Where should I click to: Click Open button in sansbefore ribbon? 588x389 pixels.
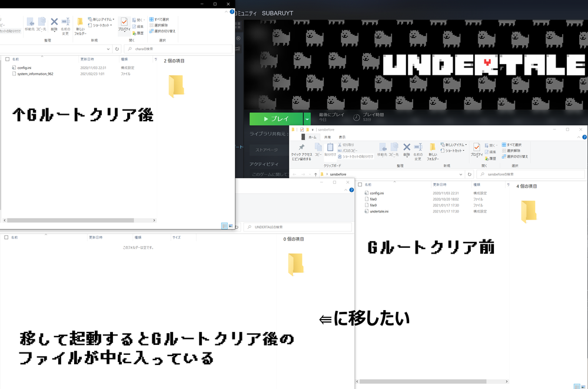pyautogui.click(x=490, y=145)
